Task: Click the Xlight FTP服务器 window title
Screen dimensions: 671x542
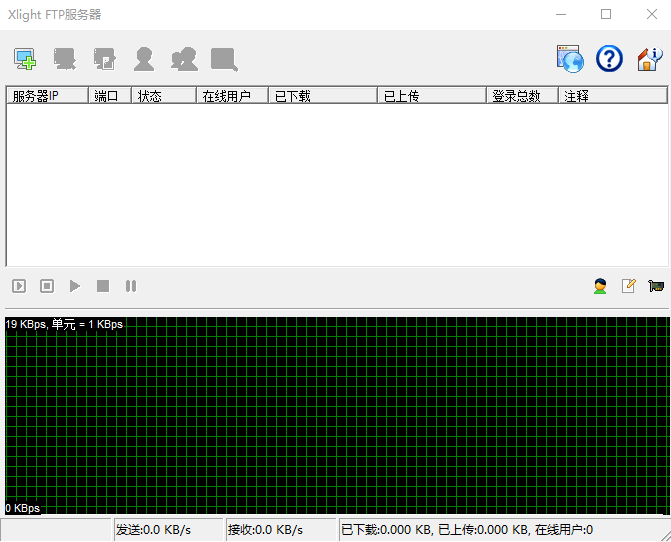Action: [x=54, y=15]
